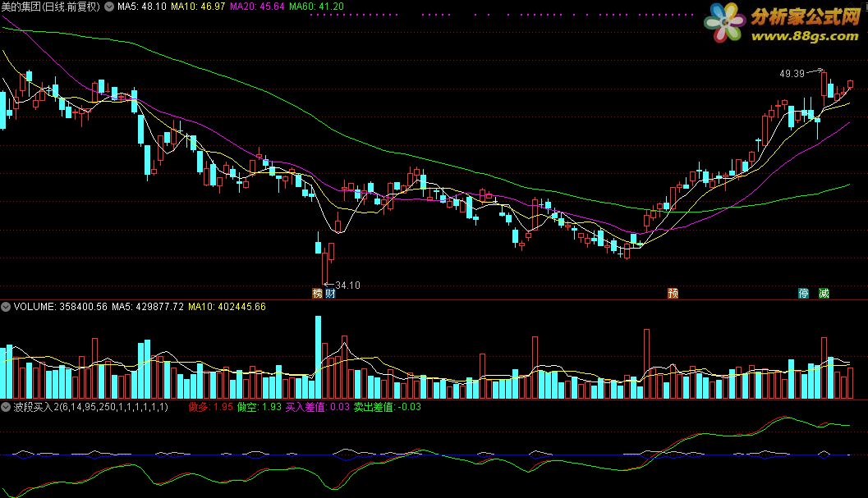The height and width of the screenshot is (498, 868).
Task: Expand the VOLUME indicator dropdown arrow
Action: 6,307
